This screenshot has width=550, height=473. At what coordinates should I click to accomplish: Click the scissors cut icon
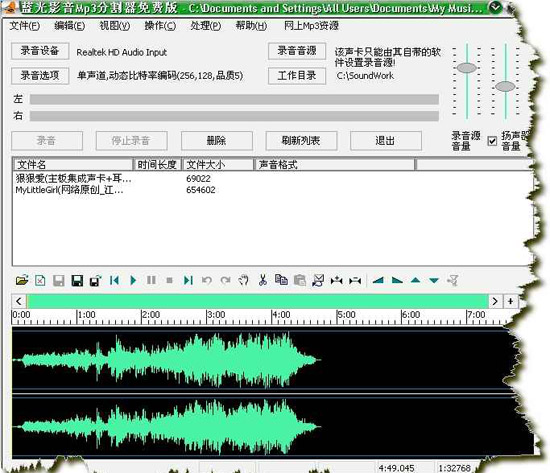click(262, 280)
